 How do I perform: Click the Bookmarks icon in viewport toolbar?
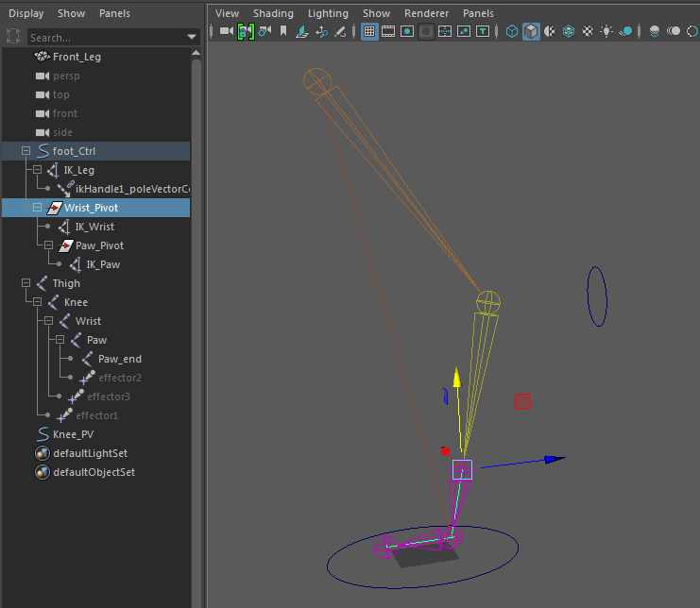pyautogui.click(x=283, y=31)
